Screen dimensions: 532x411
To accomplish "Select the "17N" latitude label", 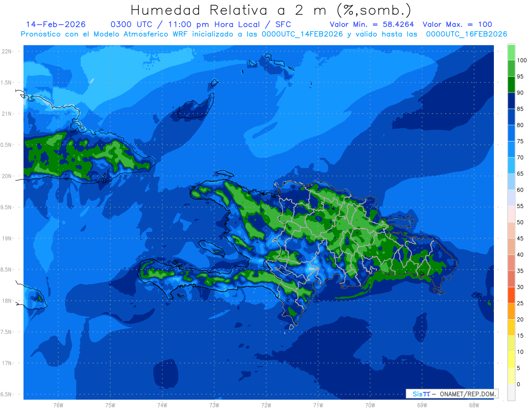I will pos(7,363).
